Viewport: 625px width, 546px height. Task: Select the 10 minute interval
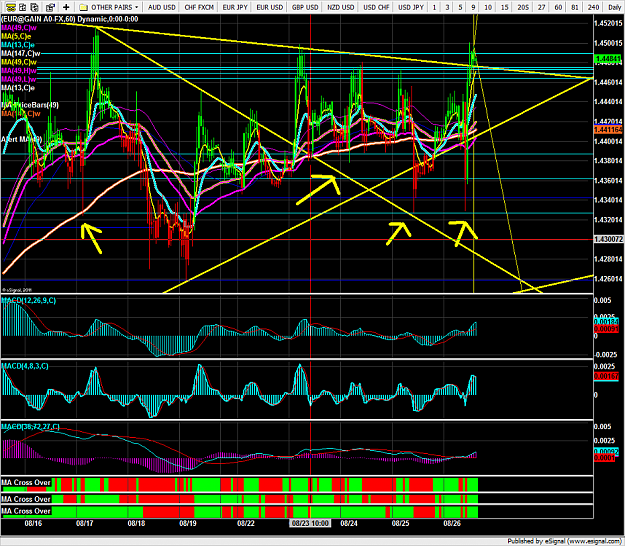[488, 7]
